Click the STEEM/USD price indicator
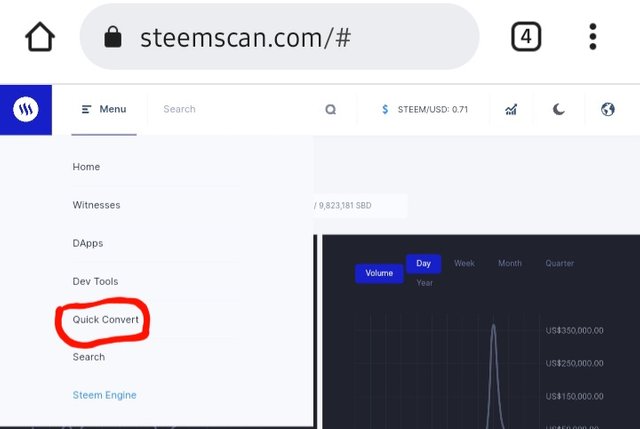The width and height of the screenshot is (640, 429). (x=425, y=110)
